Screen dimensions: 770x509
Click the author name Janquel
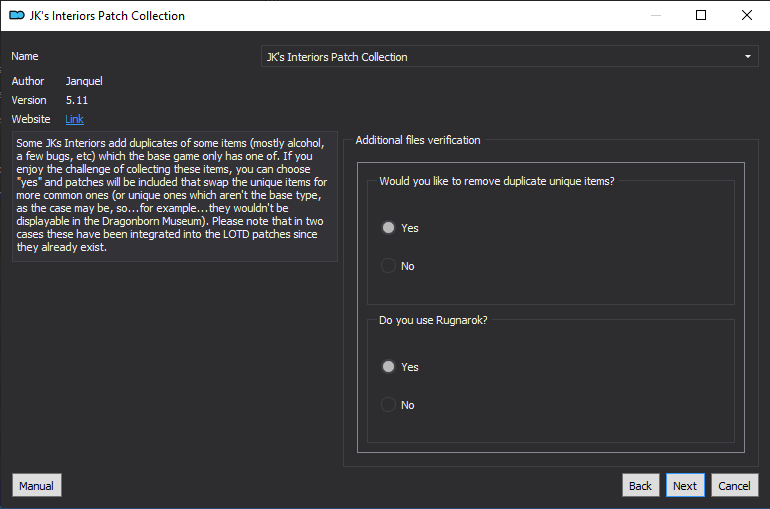(84, 81)
